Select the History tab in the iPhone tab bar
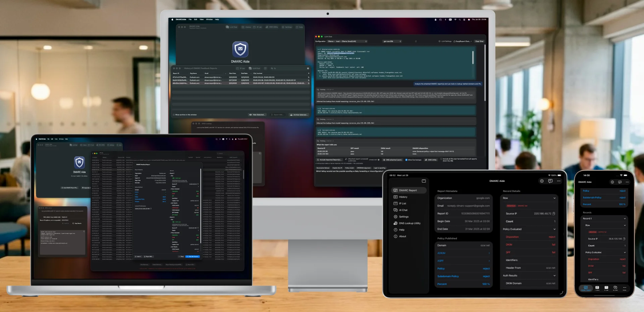This screenshot has width=644, height=312. coord(597,288)
